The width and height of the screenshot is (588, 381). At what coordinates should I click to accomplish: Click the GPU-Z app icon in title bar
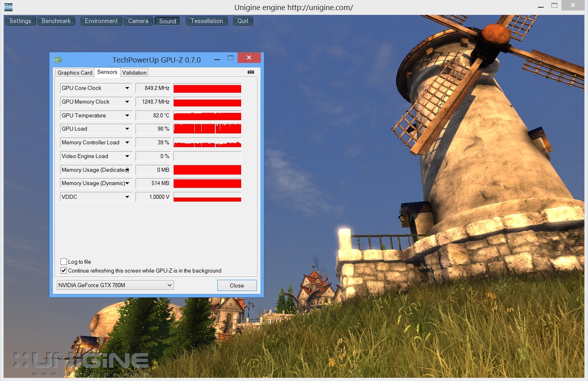(58, 60)
